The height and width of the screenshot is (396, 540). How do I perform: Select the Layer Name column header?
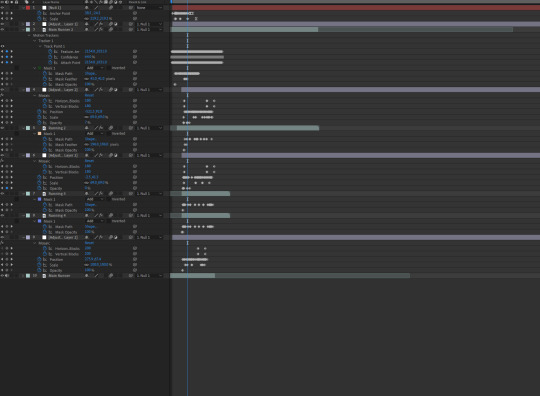(51, 2)
